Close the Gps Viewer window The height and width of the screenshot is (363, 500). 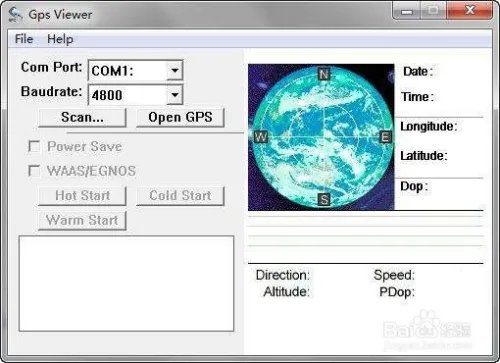click(x=470, y=11)
